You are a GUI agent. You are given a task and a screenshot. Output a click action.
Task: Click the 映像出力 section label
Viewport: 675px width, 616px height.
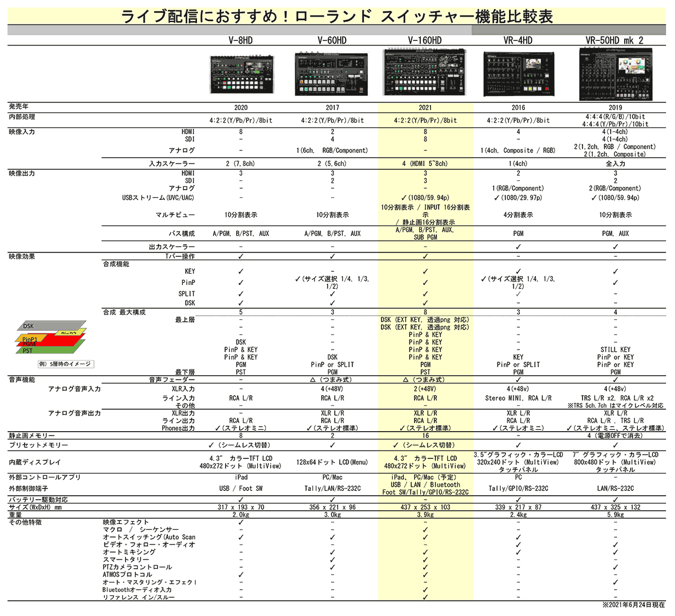(x=22, y=173)
